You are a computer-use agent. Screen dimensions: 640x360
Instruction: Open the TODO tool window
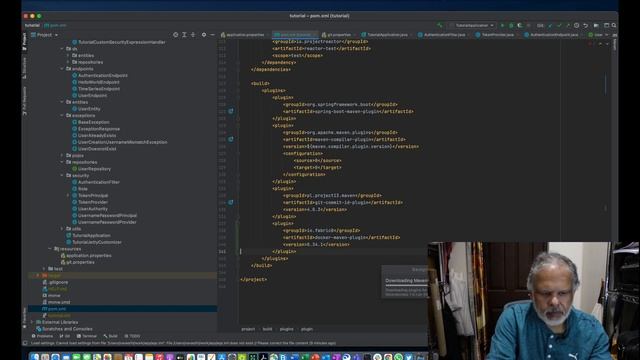pos(132,336)
